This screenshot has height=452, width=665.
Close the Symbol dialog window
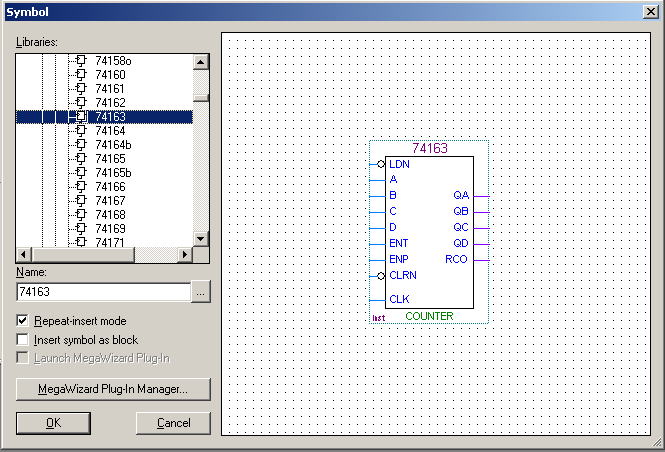coord(651,11)
